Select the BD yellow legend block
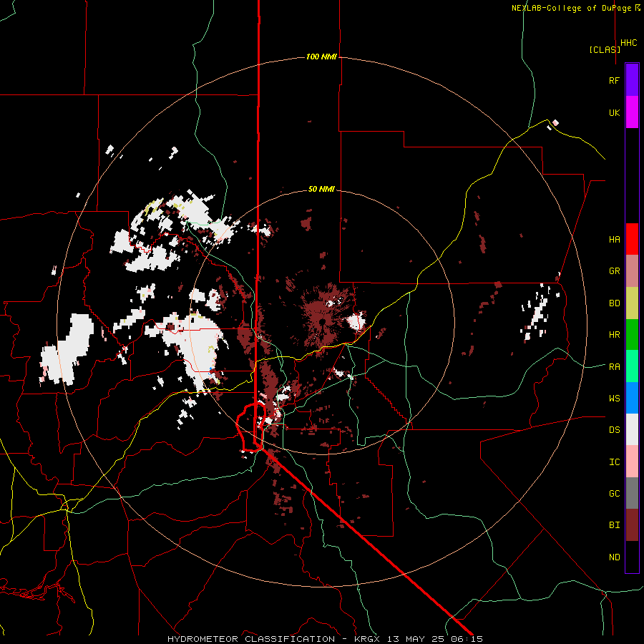This screenshot has width=644, height=644. click(632, 303)
